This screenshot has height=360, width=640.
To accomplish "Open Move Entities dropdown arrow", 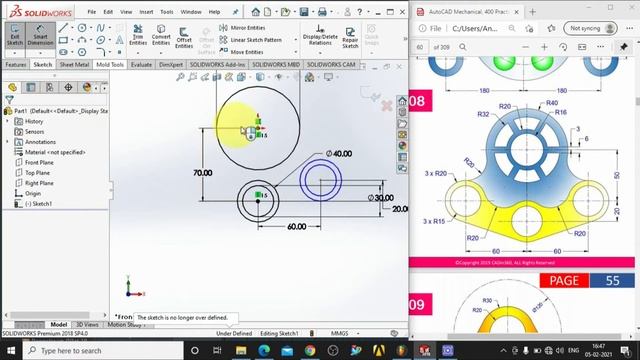I will pyautogui.click(x=296, y=52).
